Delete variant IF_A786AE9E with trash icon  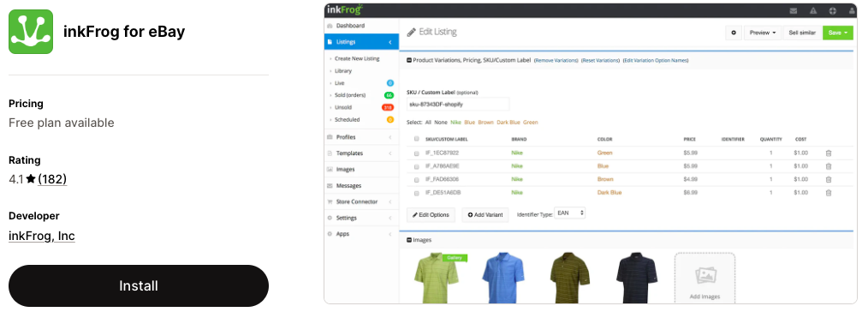click(828, 166)
